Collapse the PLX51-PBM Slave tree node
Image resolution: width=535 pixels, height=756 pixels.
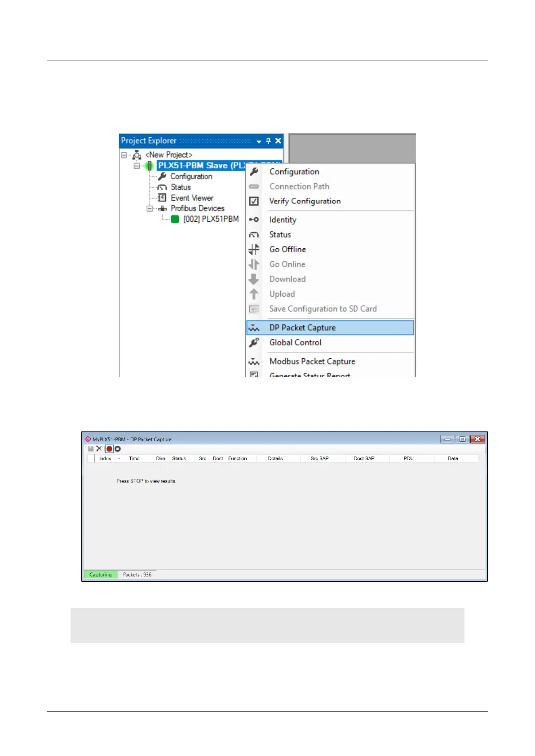pos(137,166)
